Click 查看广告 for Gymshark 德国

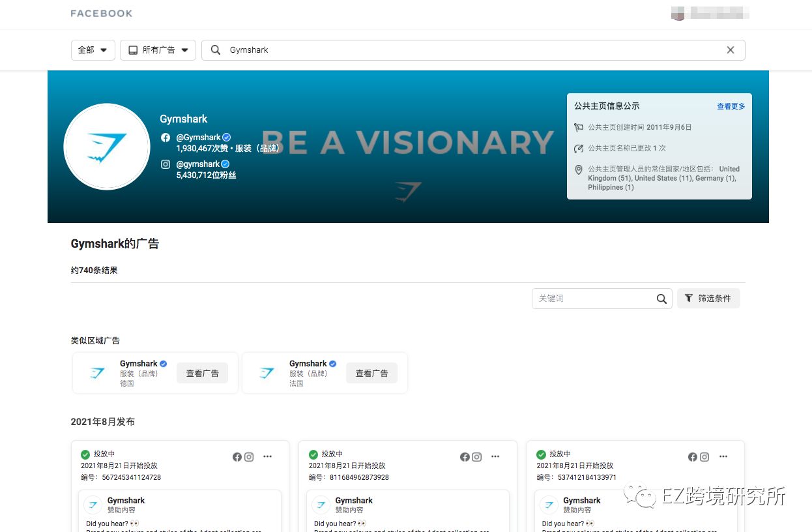[x=202, y=374]
